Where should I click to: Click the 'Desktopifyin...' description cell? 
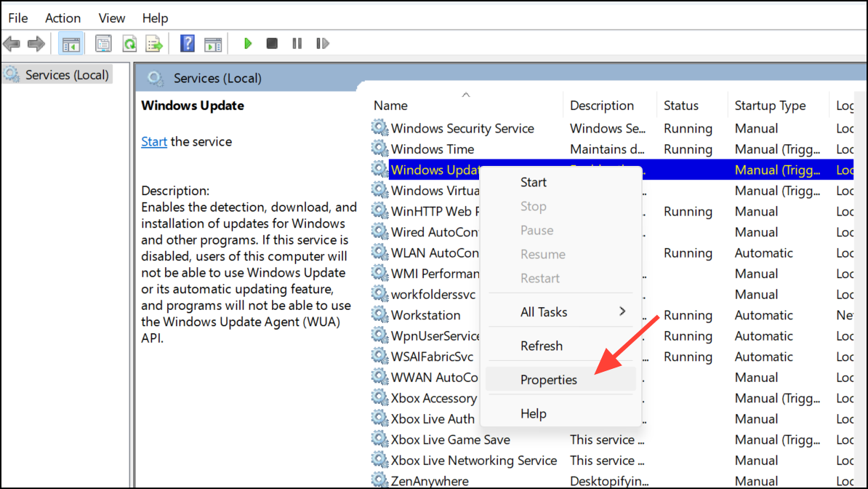609,480
